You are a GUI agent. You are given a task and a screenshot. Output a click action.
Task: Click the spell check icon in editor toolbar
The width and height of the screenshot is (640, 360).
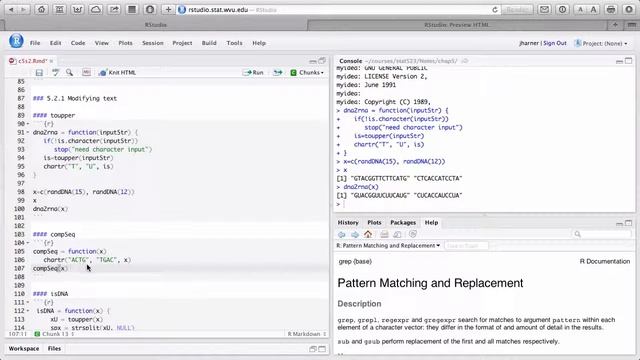click(x=56, y=73)
